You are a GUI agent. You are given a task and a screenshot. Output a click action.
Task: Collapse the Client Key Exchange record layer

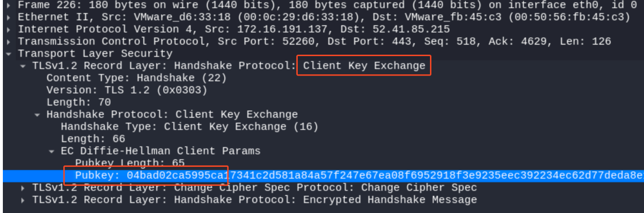(23, 66)
